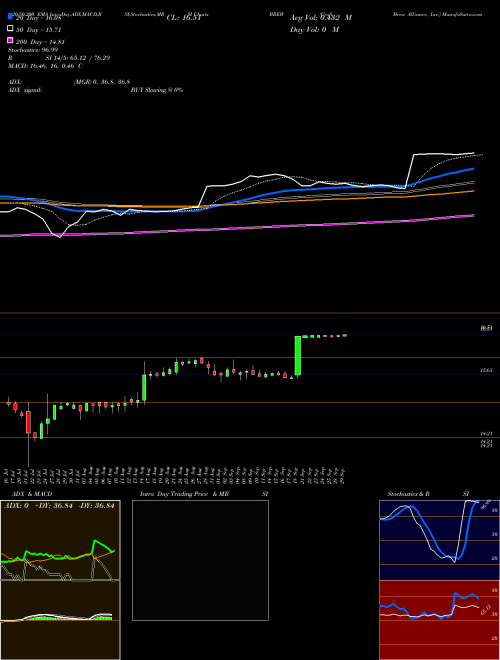Click the '(MGR) 0, 36.8, 36.8' ADX values

[101, 82]
